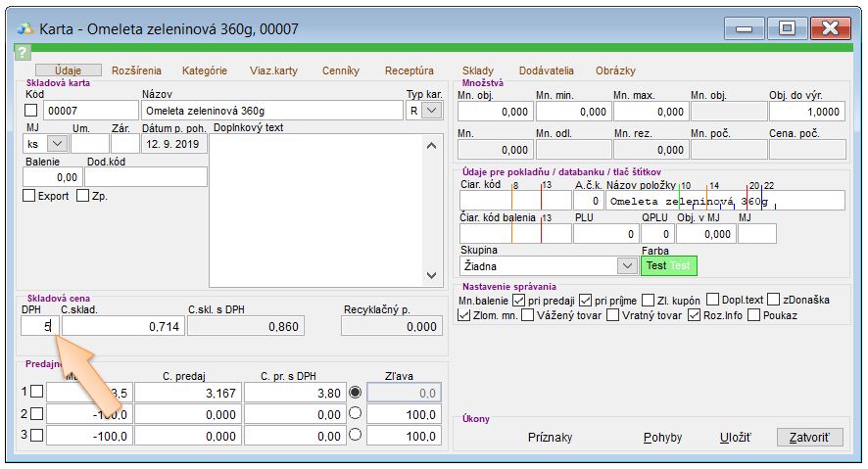
Task: Enable the Export checkbox
Action: [x=28, y=196]
